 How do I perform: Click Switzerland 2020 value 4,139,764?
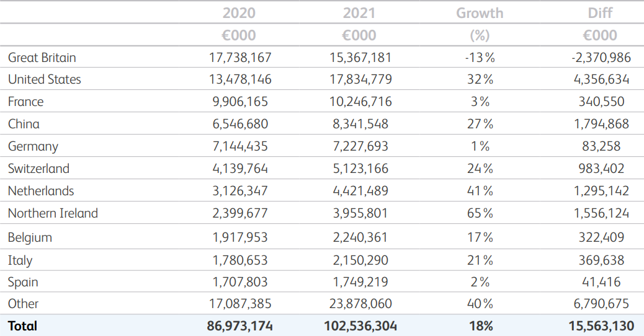(240, 169)
